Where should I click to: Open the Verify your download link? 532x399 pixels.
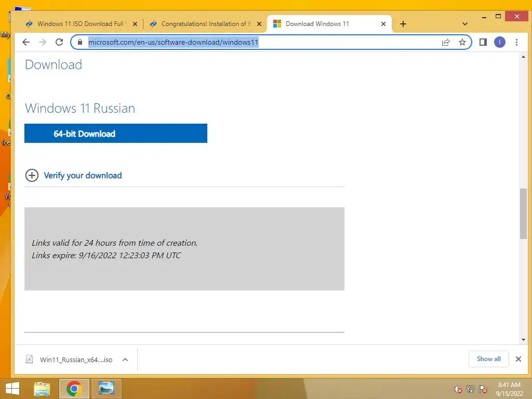click(x=83, y=176)
